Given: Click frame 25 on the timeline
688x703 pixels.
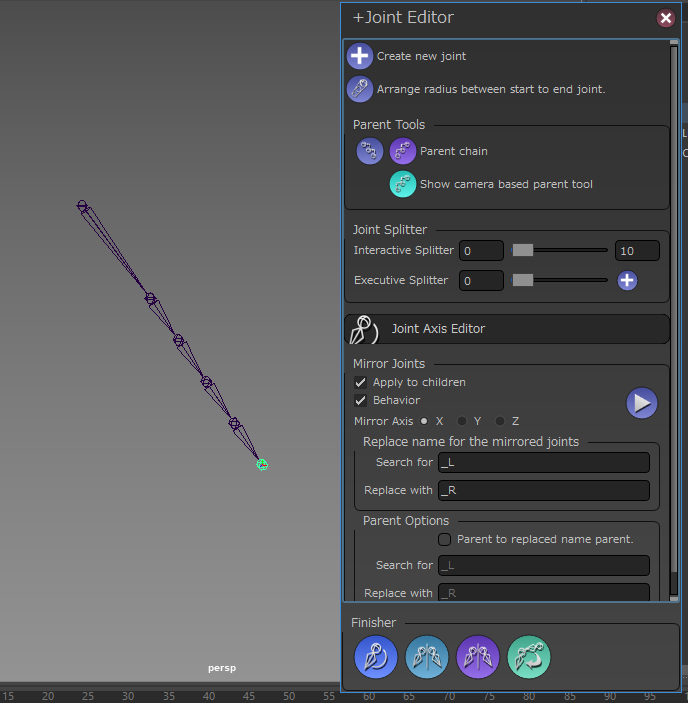Looking at the screenshot, I should 88,696.
